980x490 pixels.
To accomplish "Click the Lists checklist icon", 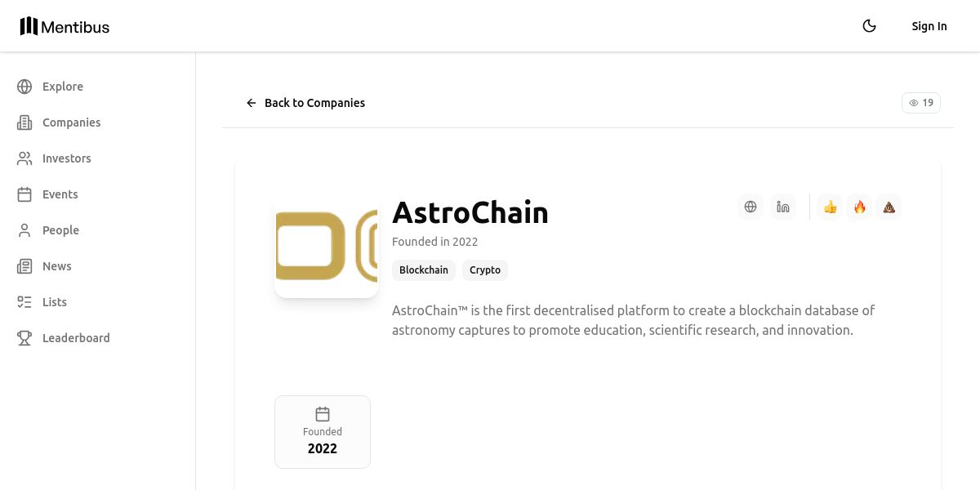I will [24, 302].
